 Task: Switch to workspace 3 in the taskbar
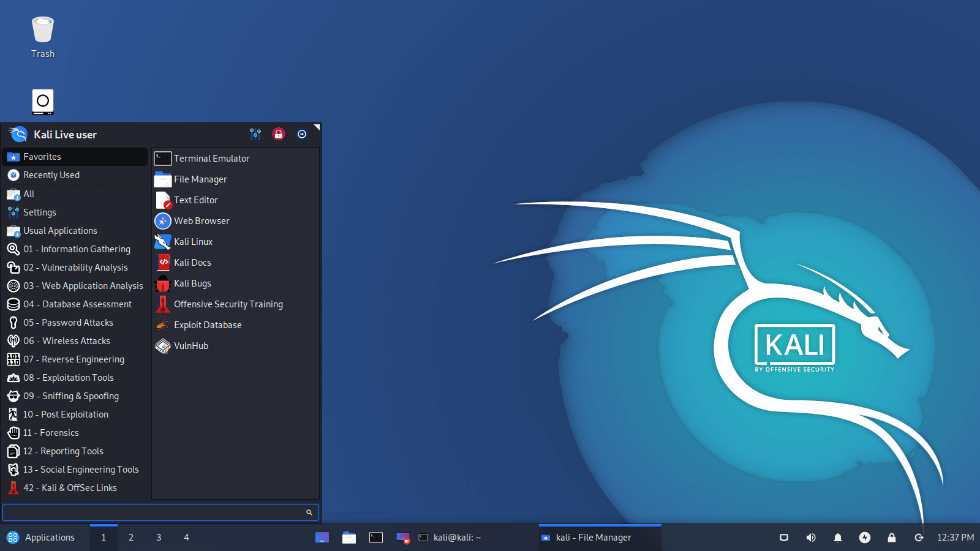[x=159, y=538]
